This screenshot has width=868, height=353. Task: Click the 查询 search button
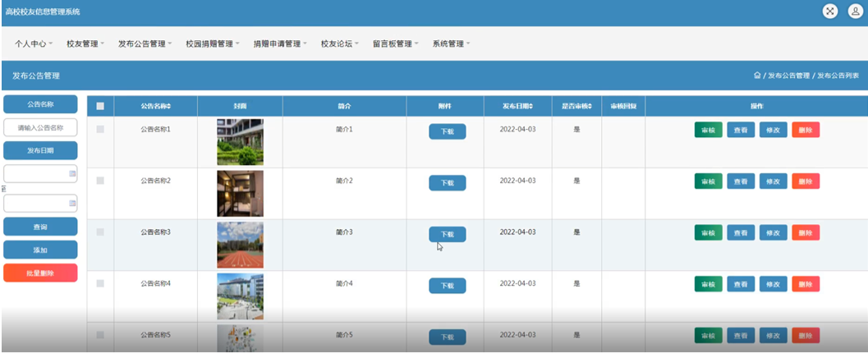pyautogui.click(x=40, y=227)
